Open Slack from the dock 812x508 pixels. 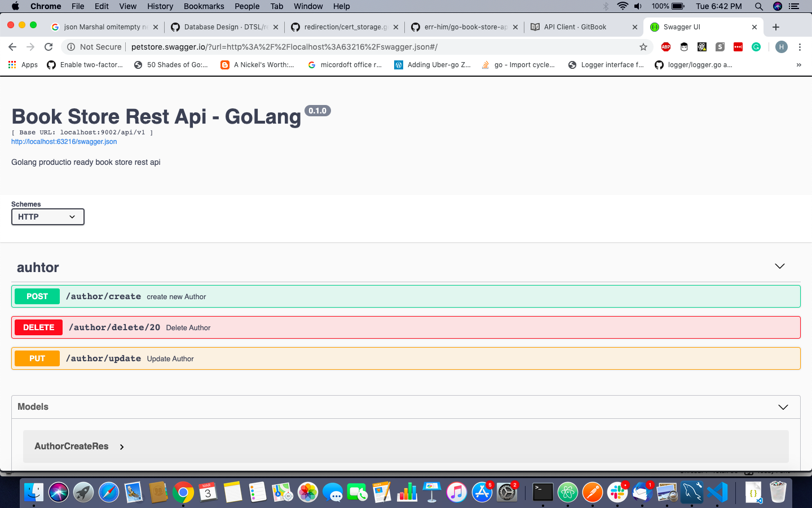617,492
